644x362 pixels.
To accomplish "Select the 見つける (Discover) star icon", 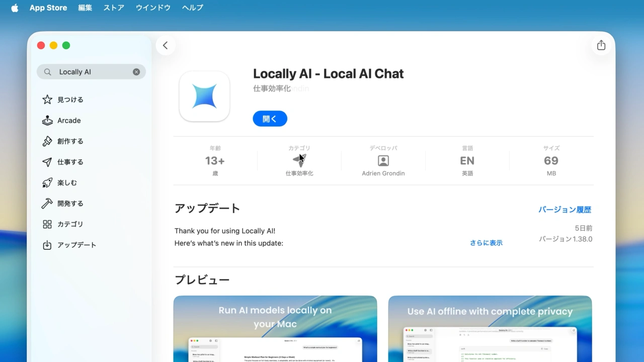I will pos(46,100).
